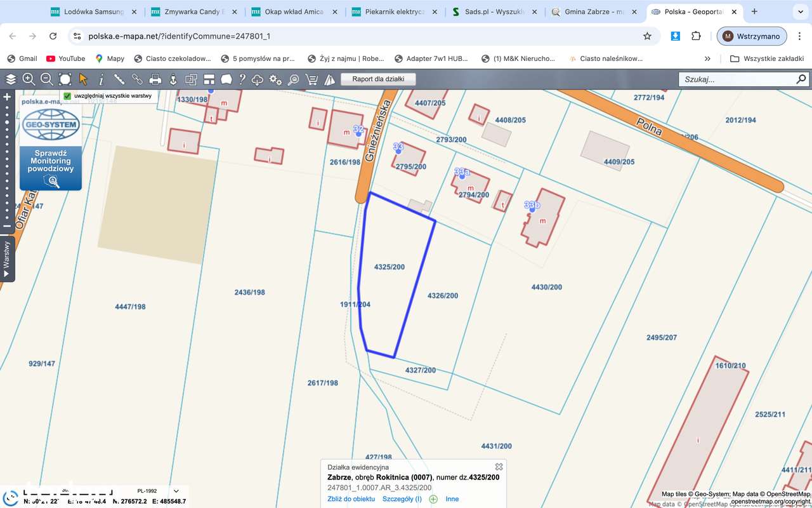Open map settings gears icon
Viewport: 812px width, 508px height.
[275, 79]
